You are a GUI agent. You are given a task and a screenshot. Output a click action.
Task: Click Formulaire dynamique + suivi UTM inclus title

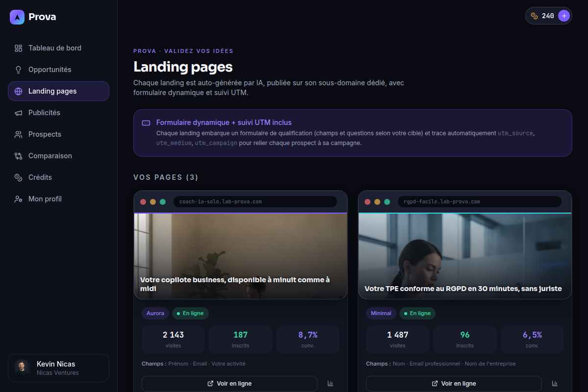[x=224, y=122]
